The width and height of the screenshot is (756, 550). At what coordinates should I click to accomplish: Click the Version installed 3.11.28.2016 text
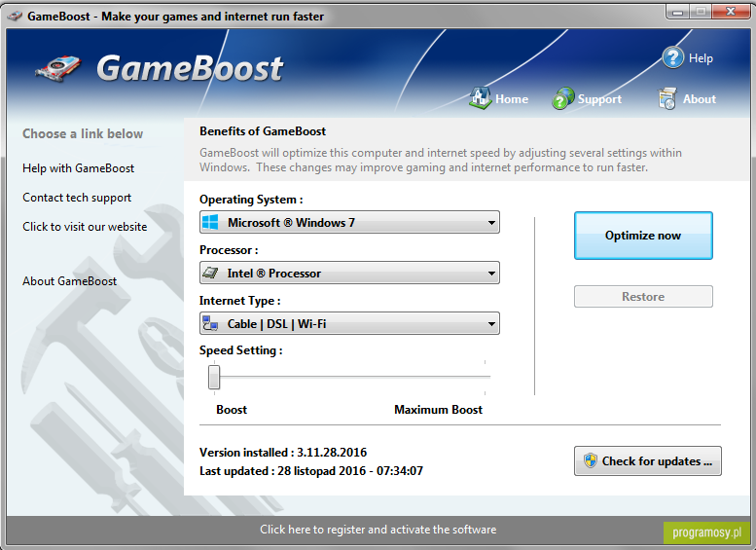(283, 452)
